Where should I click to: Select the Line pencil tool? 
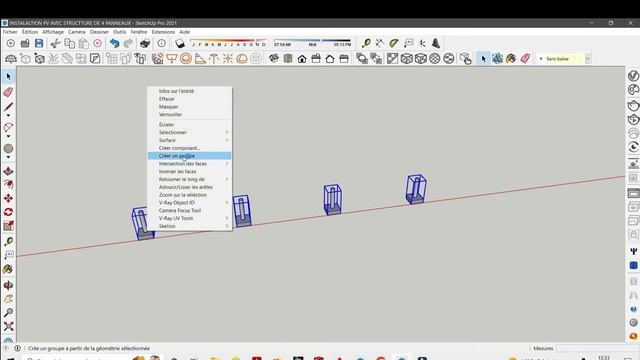pos(9,107)
